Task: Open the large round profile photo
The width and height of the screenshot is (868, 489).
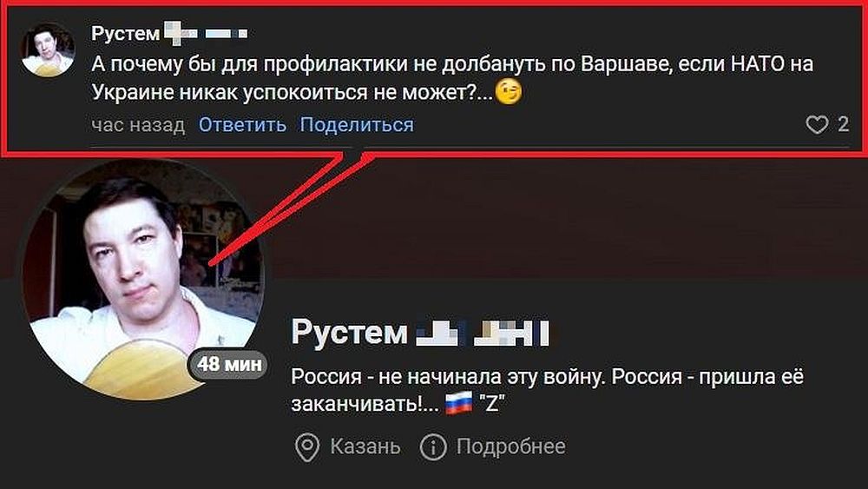Action: coord(143,280)
